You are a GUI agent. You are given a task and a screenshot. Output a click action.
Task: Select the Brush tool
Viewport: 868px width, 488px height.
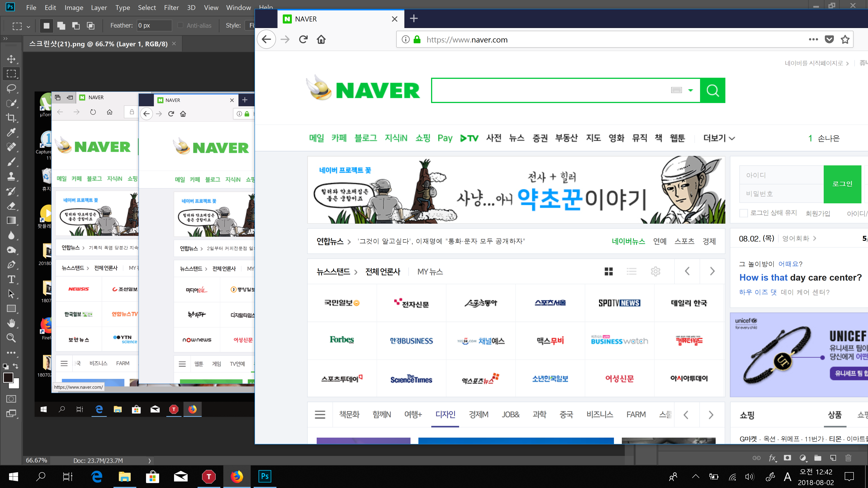(11, 162)
